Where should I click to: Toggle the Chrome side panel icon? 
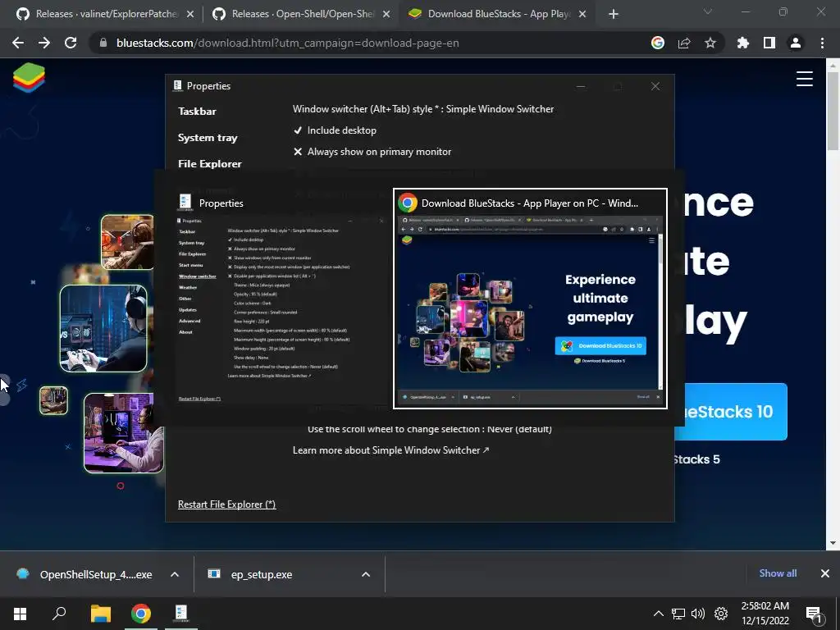coord(769,43)
